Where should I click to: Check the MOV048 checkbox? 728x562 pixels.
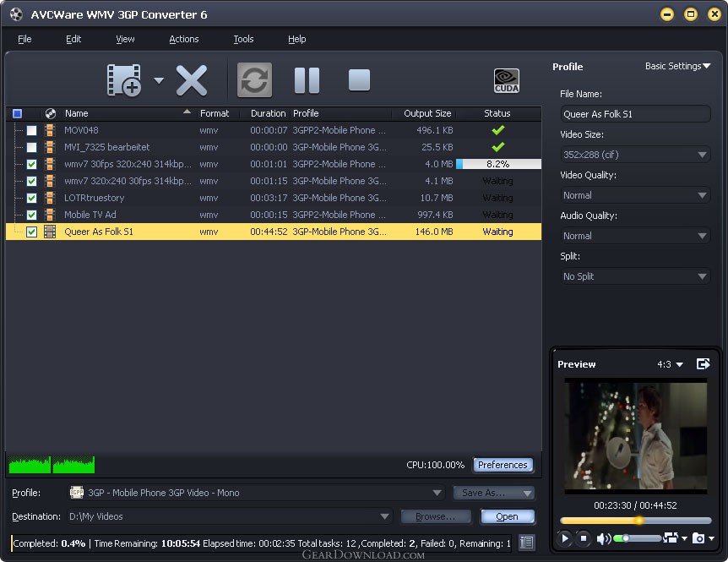[x=31, y=130]
